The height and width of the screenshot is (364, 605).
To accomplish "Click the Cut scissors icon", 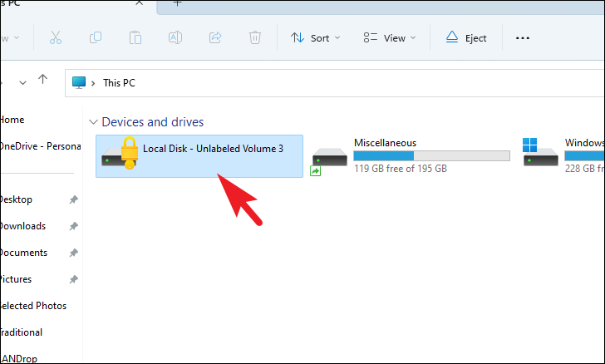I will [x=56, y=38].
